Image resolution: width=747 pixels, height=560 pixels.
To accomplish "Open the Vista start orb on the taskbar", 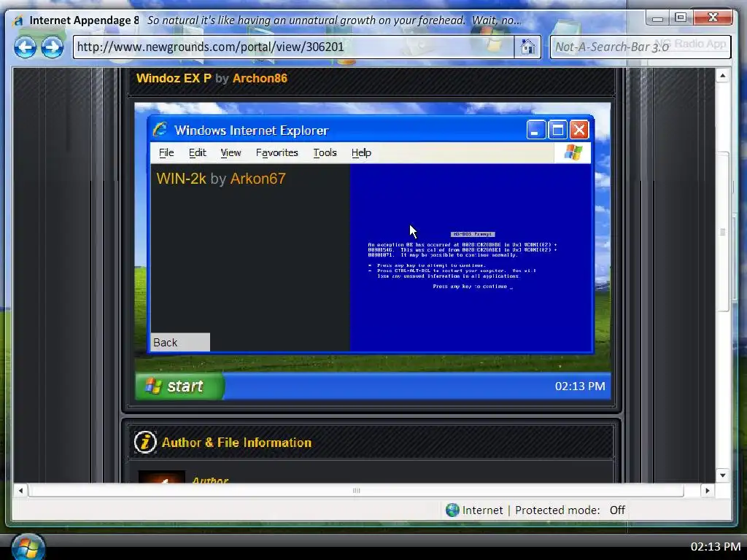I will [28, 547].
